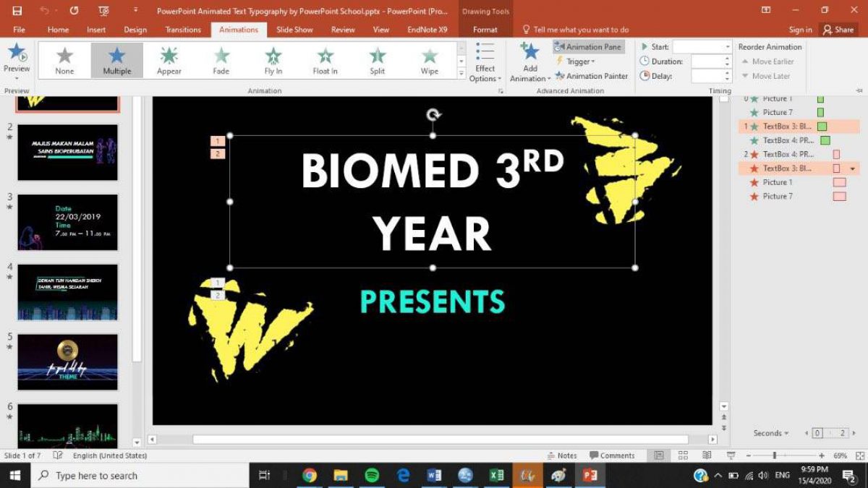Open the Slide Show tab
Viewport: 868px width, 488px height.
pos(294,30)
